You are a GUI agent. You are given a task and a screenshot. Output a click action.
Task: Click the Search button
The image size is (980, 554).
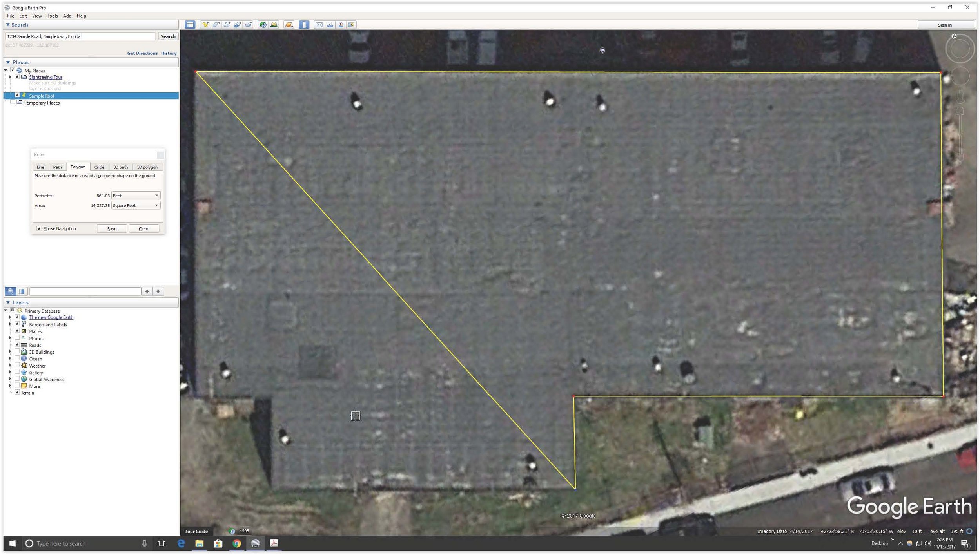pyautogui.click(x=168, y=36)
